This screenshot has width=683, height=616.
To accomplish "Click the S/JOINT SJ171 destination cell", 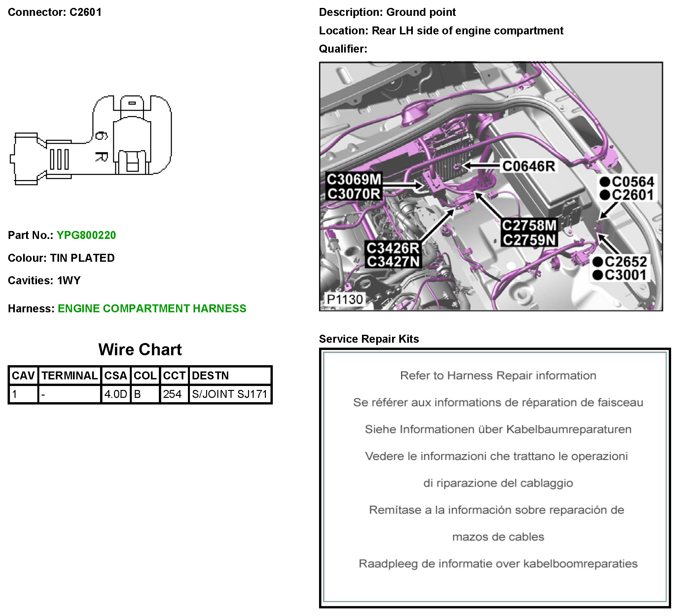I will click(230, 394).
